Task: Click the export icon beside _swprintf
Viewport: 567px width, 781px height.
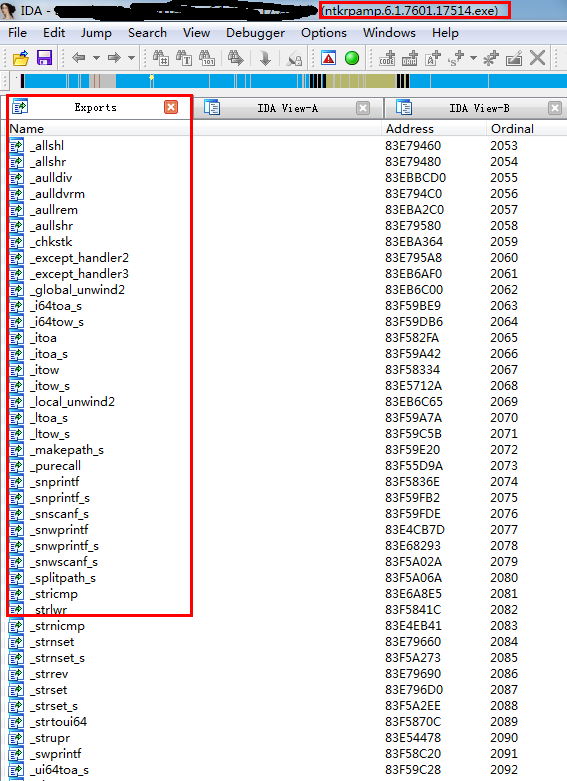Action: coord(16,754)
